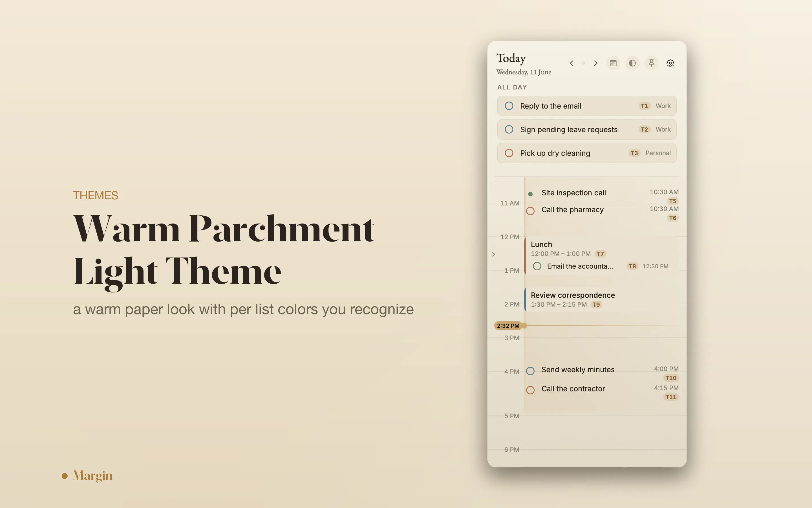Jump to today via the center dot
This screenshot has width=812, height=508.
tap(584, 63)
